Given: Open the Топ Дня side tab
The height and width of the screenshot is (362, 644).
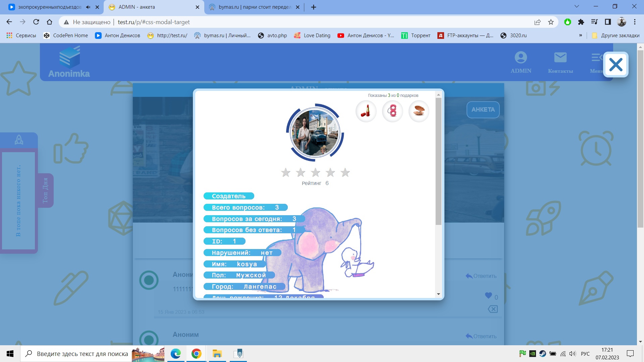Looking at the screenshot, I should [x=45, y=190].
